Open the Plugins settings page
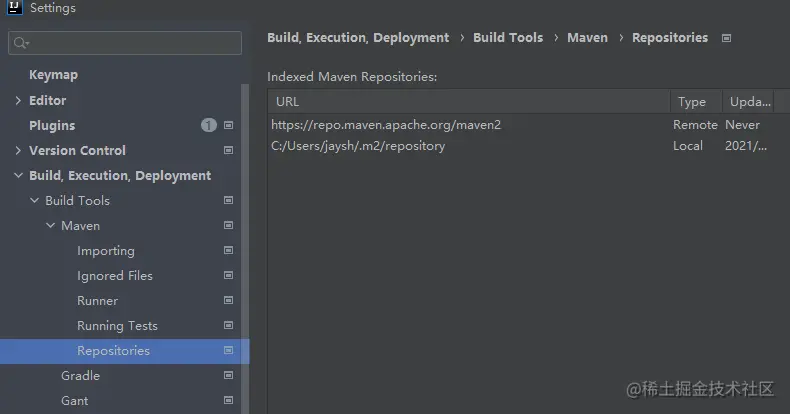Screen dimensions: 790x414 point(52,125)
